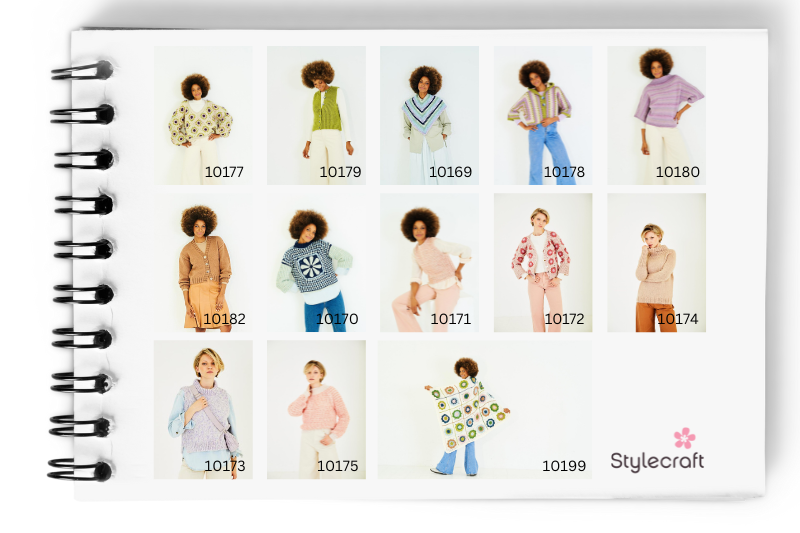Select pattern 10170 navy motif sweater
The width and height of the screenshot is (800, 533).
[316, 262]
